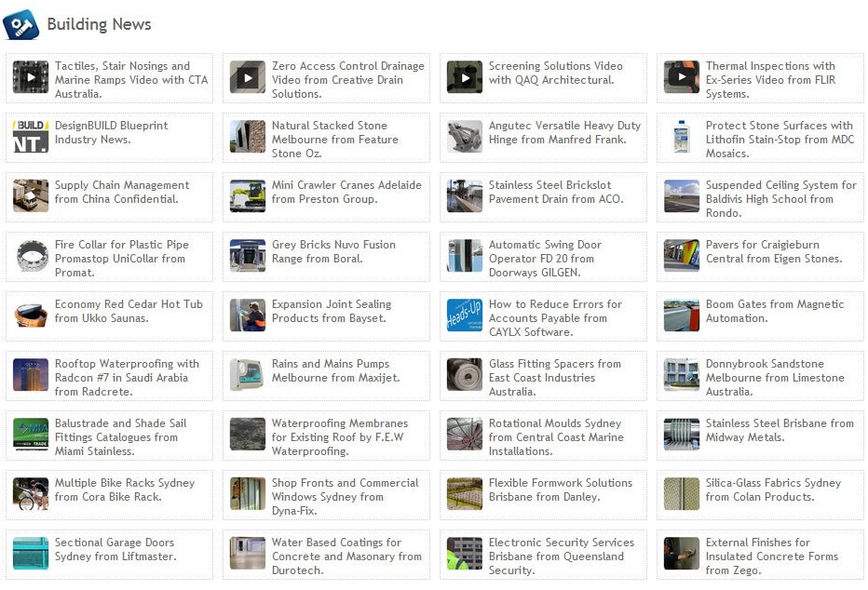
Task: Open the Building News heading link
Action: point(99,24)
